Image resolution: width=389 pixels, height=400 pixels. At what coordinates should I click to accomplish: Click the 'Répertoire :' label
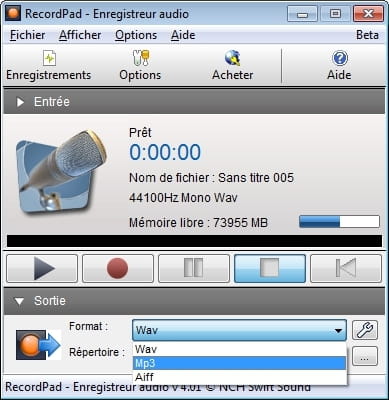coord(97,352)
